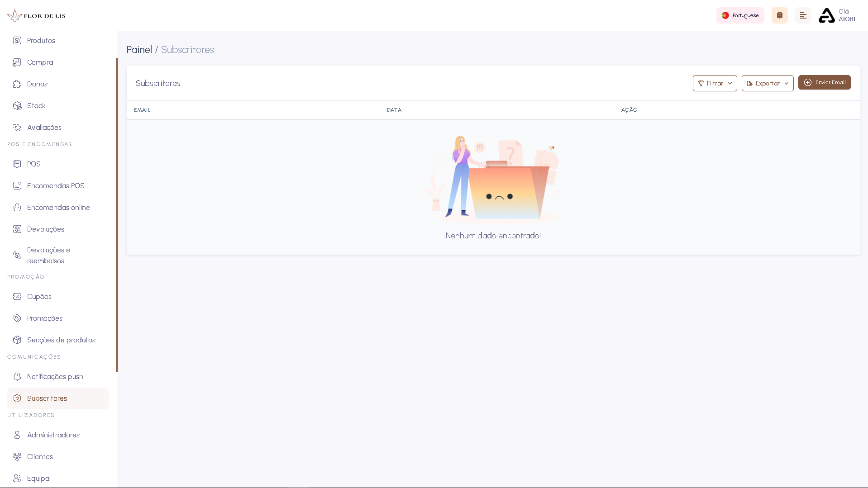The image size is (868, 488).
Task: Open the Stock section via its icon
Action: [x=17, y=105]
